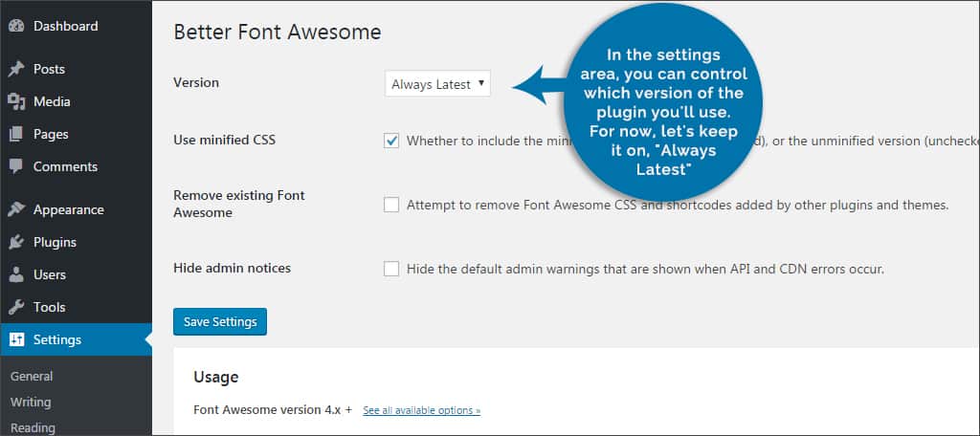The height and width of the screenshot is (436, 980).
Task: Click the Plugins plug icon
Action: tap(16, 242)
